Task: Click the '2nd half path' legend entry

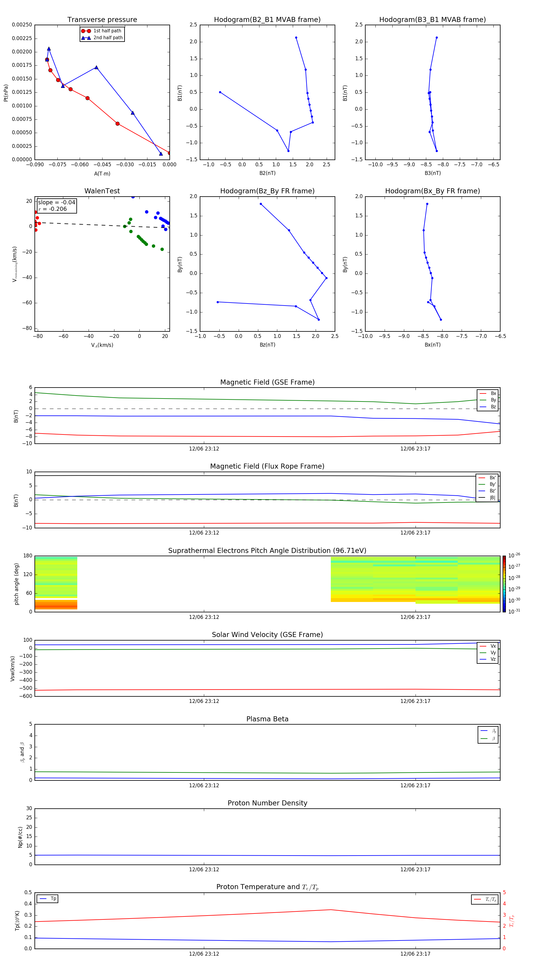Action: [x=102, y=38]
